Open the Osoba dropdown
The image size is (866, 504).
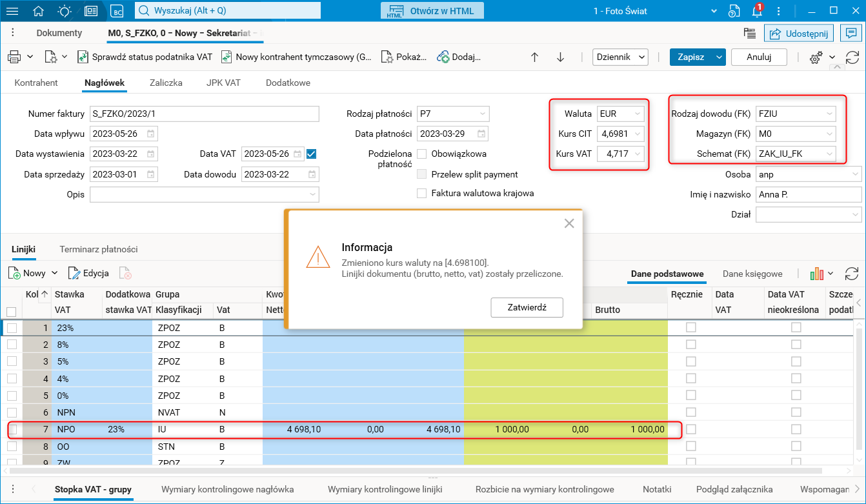(855, 174)
